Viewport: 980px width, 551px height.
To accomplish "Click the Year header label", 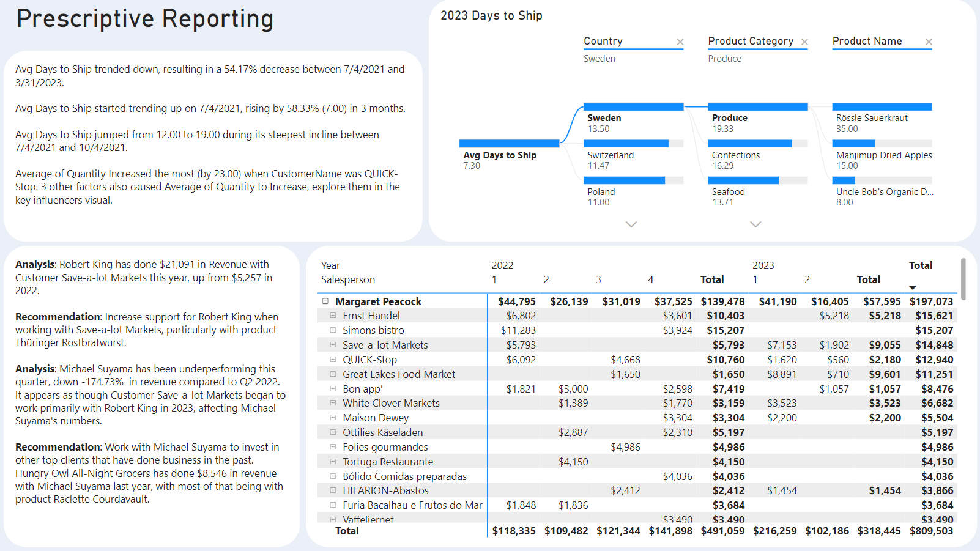I will pos(330,265).
